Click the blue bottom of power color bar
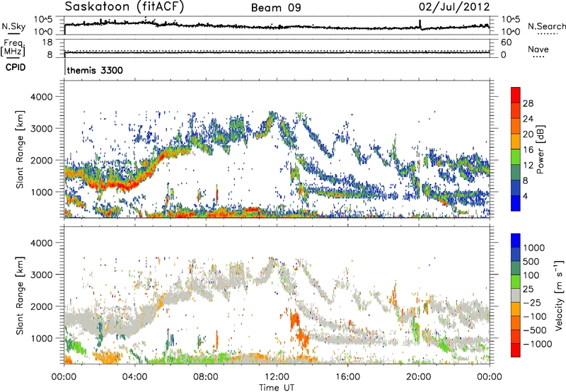The image size is (566, 392). coord(516,204)
